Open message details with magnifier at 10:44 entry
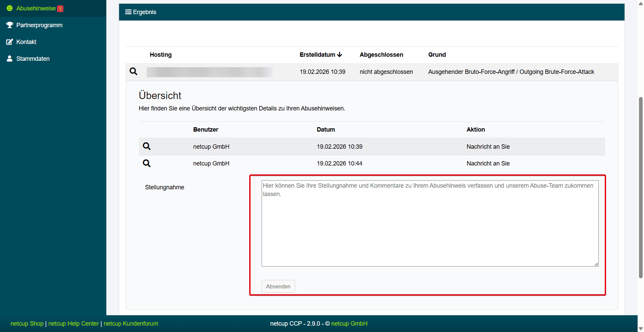The width and height of the screenshot is (644, 332). [147, 163]
